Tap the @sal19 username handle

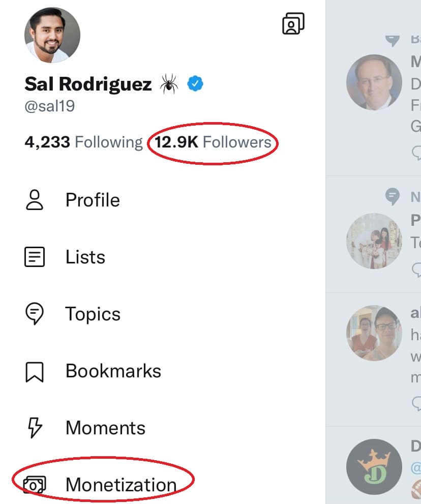(x=49, y=106)
